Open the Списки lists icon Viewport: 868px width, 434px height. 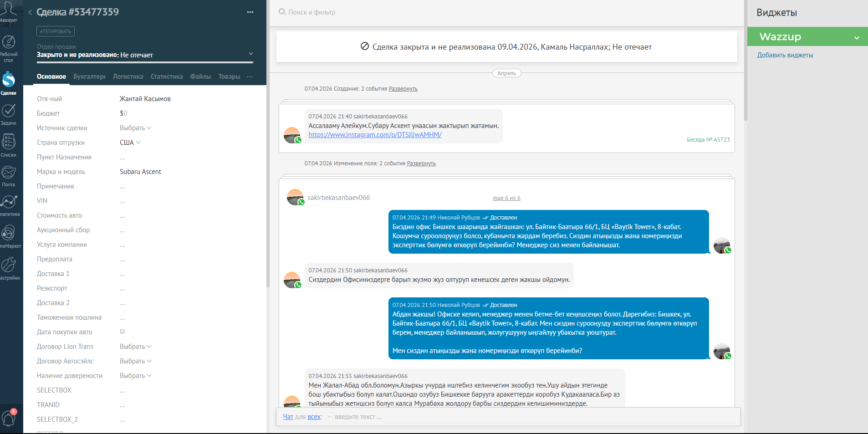(x=9, y=146)
